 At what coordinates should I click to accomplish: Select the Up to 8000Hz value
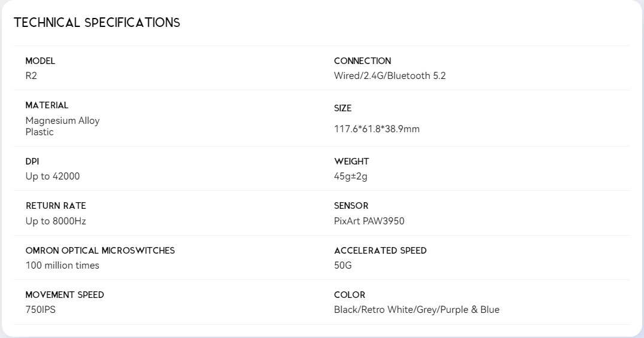[56, 221]
